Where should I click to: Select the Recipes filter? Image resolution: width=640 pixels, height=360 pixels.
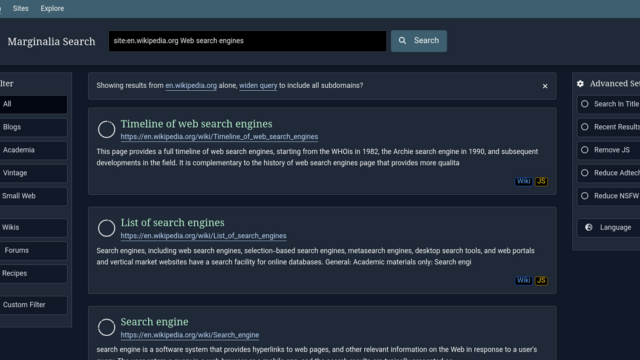tap(33, 273)
